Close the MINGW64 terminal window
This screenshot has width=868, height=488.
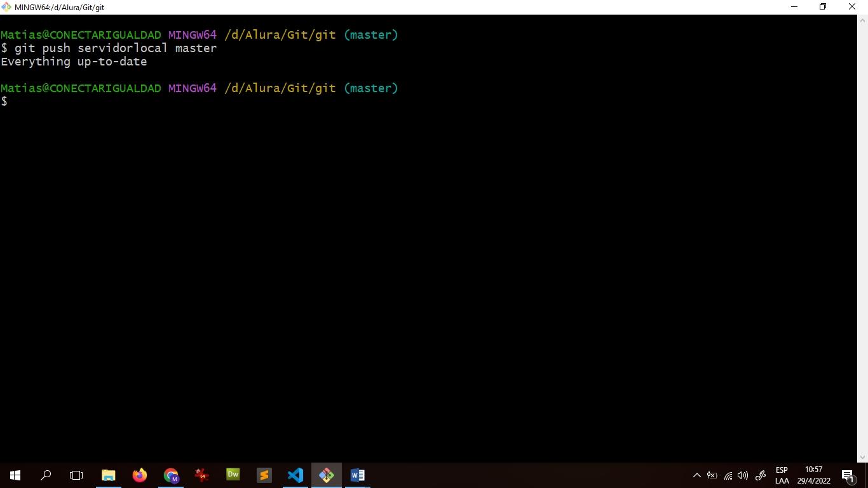point(853,7)
